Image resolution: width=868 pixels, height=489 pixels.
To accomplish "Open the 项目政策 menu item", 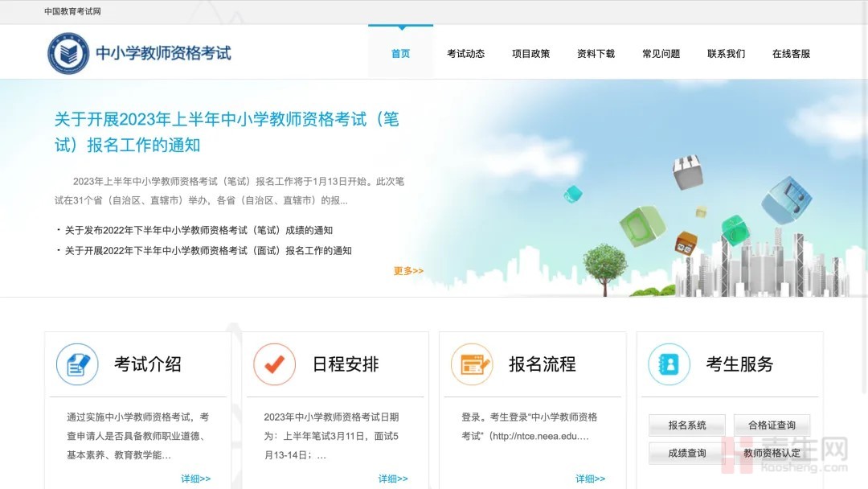I will point(531,54).
